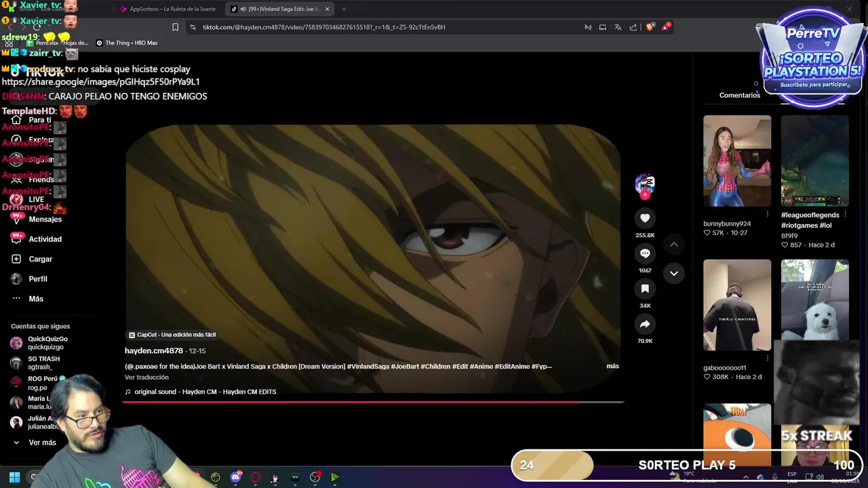868x488 pixels.
Task: Click the install app icon in address bar
Action: click(602, 27)
